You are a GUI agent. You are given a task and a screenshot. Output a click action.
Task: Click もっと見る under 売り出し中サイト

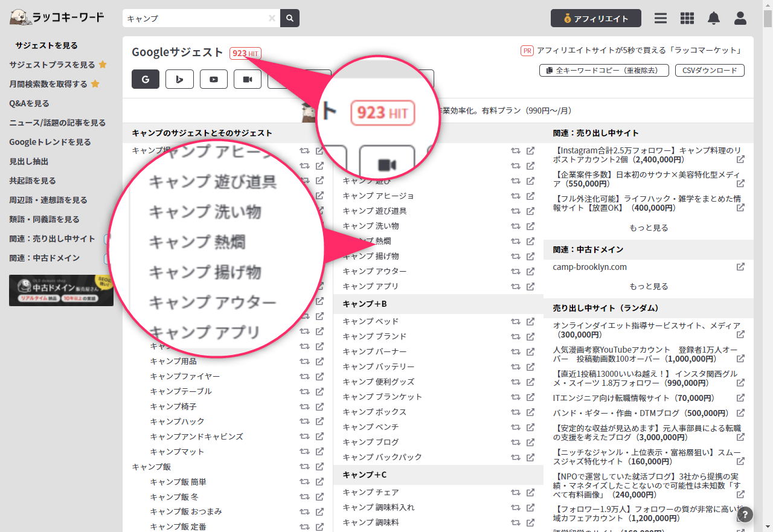coord(649,228)
